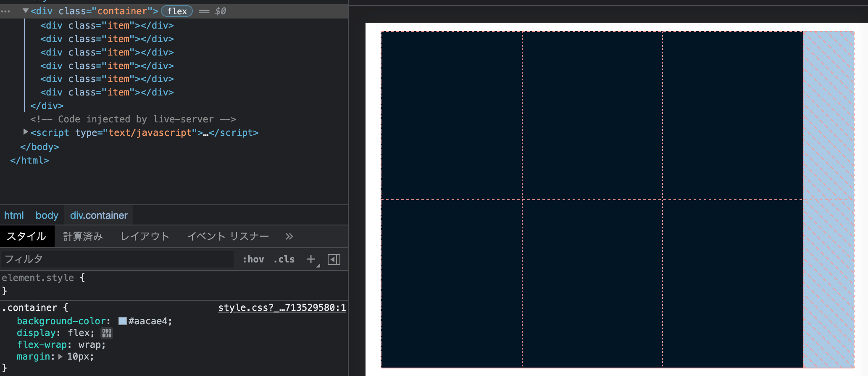Click the live-server comment line
The width and height of the screenshot is (868, 376).
pyautogui.click(x=133, y=119)
